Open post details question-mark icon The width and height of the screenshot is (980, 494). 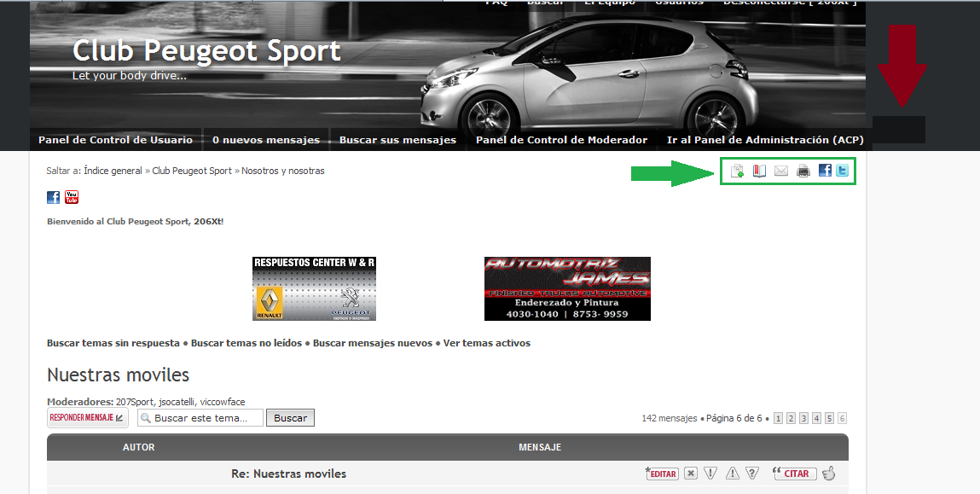(x=752, y=474)
